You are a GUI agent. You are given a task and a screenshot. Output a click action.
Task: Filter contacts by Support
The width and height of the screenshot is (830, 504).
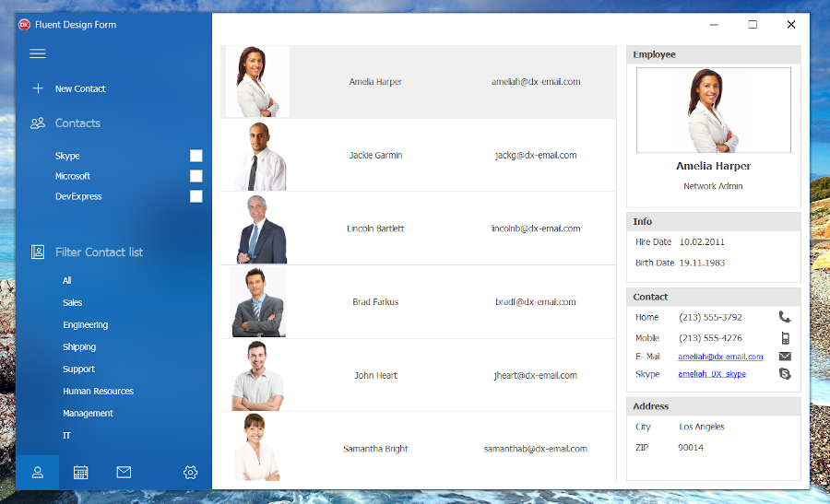79,369
